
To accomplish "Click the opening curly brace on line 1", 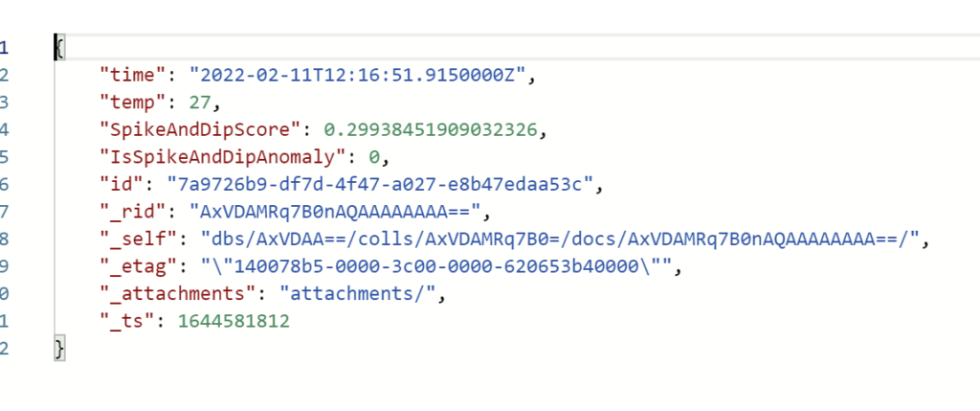I will pos(60,48).
